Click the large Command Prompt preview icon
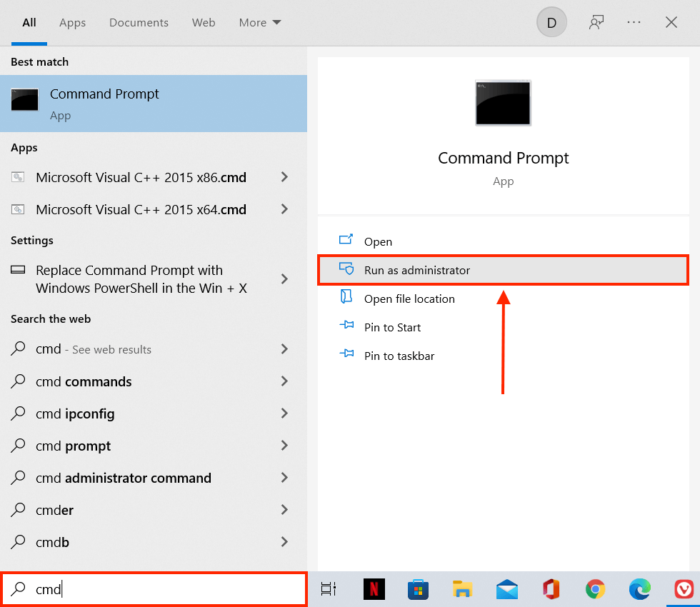 tap(503, 103)
